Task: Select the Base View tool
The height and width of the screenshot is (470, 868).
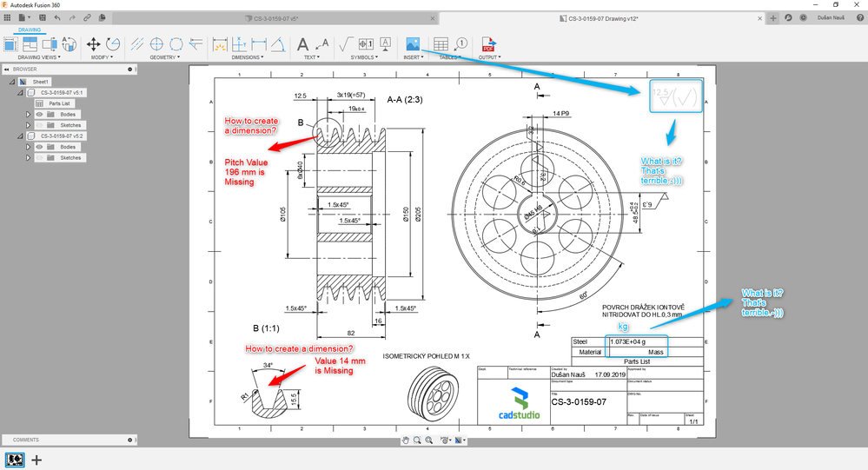Action: (10, 43)
